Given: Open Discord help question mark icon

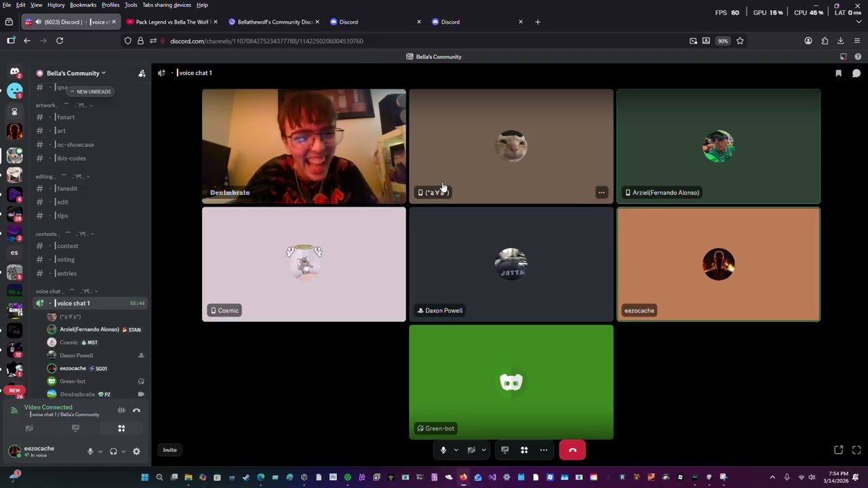Looking at the screenshot, I should 858,57.
